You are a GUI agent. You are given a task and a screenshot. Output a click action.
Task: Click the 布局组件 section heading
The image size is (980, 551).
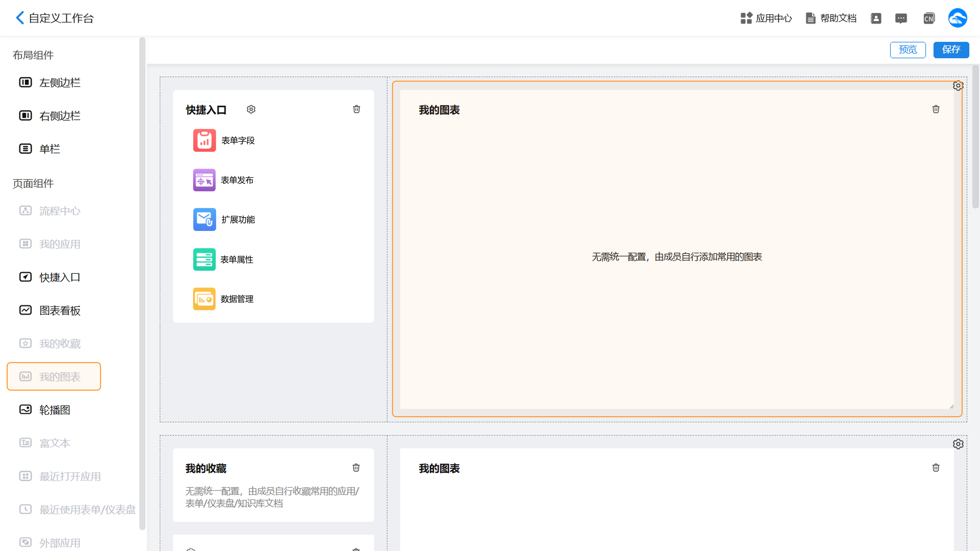coord(33,55)
